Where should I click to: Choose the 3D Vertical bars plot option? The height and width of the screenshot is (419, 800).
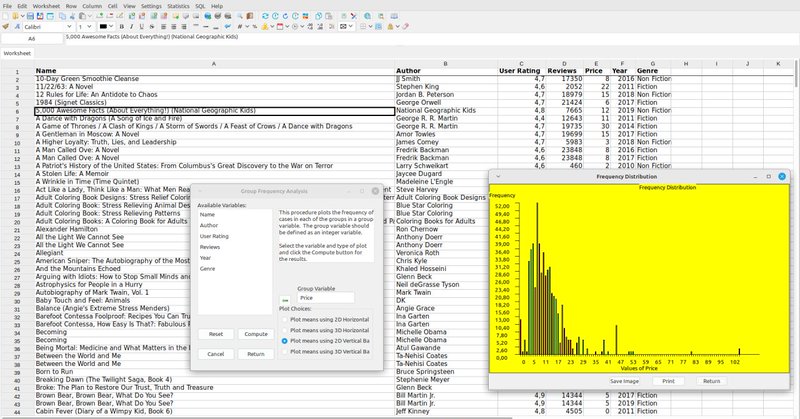click(284, 353)
